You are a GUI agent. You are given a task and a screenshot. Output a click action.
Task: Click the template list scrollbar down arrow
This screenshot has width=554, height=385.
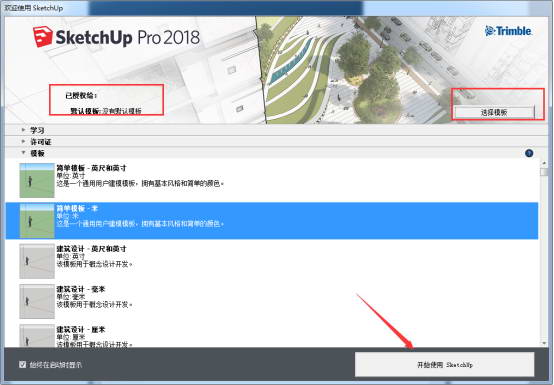point(544,343)
